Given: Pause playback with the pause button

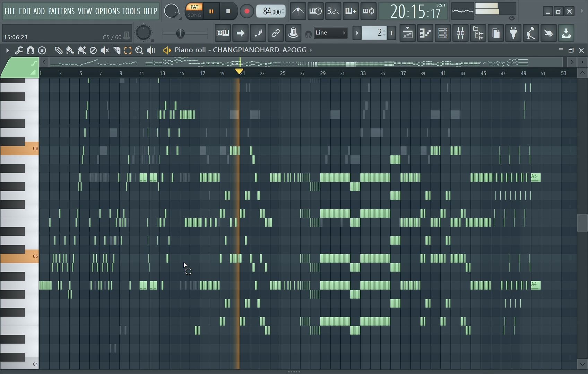Looking at the screenshot, I should click(x=211, y=11).
